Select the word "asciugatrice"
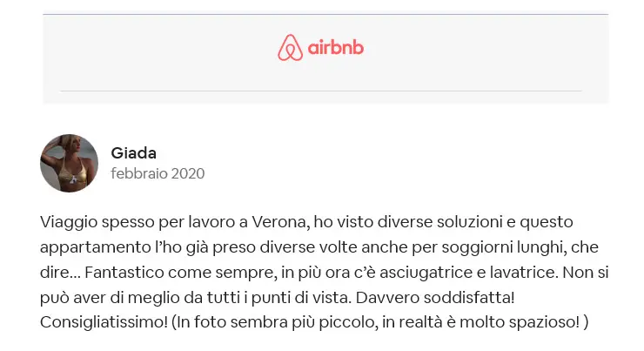The image size is (644, 351). [426, 273]
